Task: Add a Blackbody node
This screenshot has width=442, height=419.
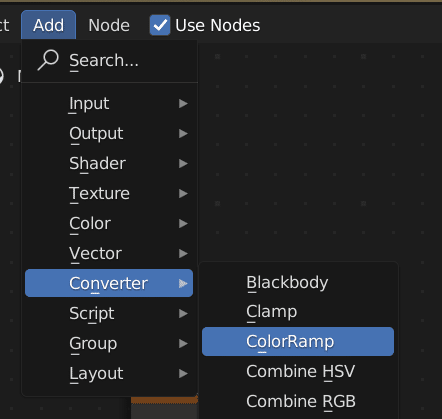Action: tap(298, 282)
